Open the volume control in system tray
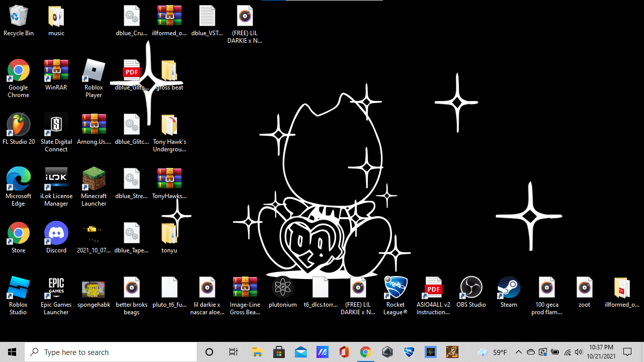 pos(579,352)
